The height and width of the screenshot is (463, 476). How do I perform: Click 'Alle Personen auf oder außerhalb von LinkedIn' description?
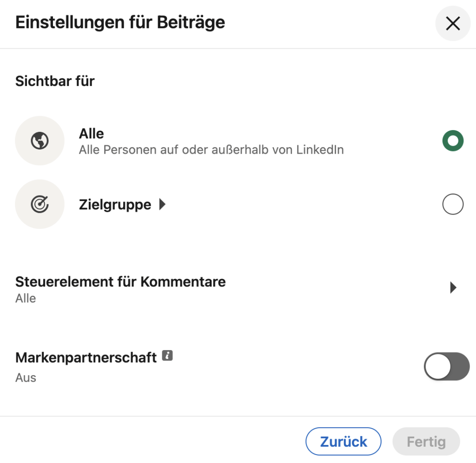point(212,150)
